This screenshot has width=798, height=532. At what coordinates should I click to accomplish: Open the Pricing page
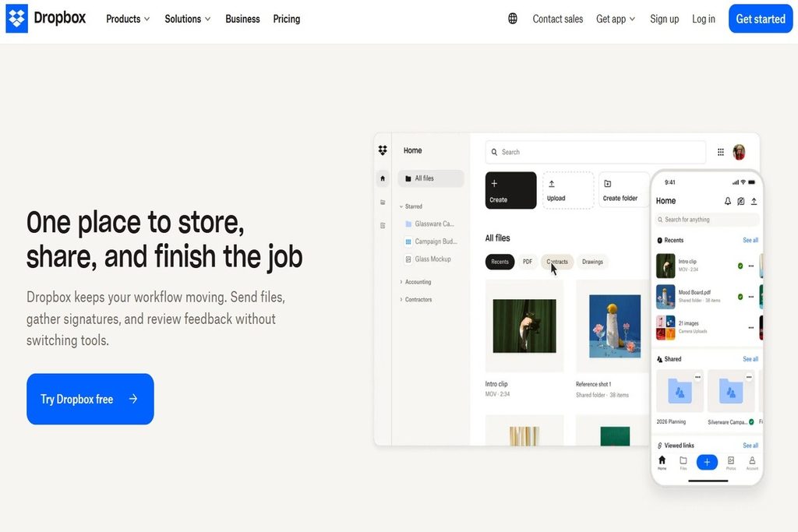click(x=287, y=19)
